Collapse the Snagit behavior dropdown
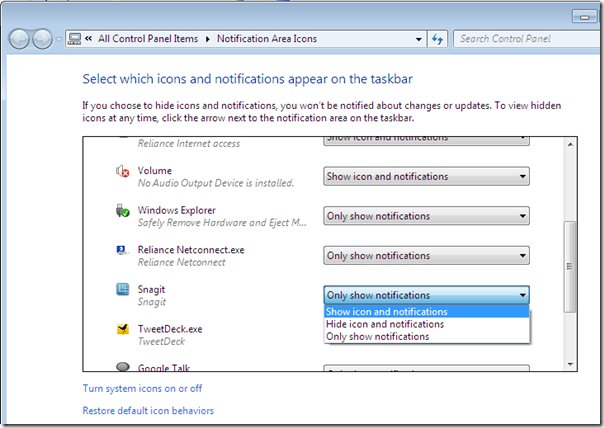 pyautogui.click(x=426, y=295)
